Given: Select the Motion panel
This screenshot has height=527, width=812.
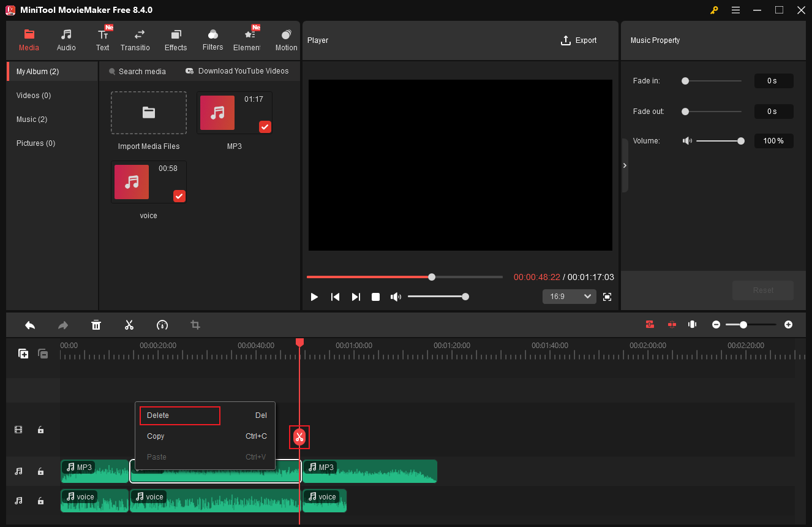Looking at the screenshot, I should (x=286, y=39).
